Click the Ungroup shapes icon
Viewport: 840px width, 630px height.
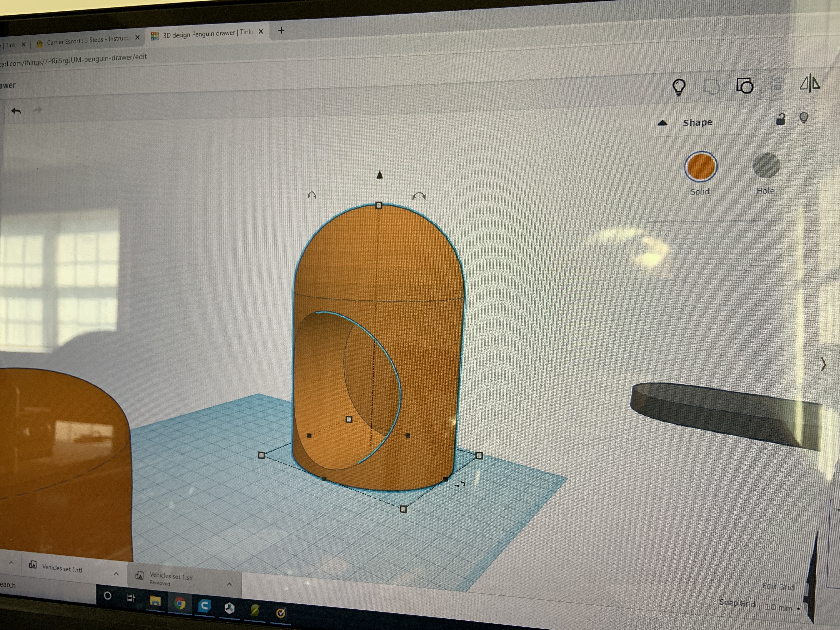point(745,85)
